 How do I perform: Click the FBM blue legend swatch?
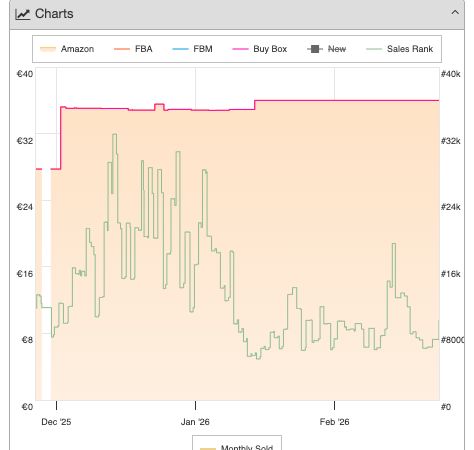180,49
